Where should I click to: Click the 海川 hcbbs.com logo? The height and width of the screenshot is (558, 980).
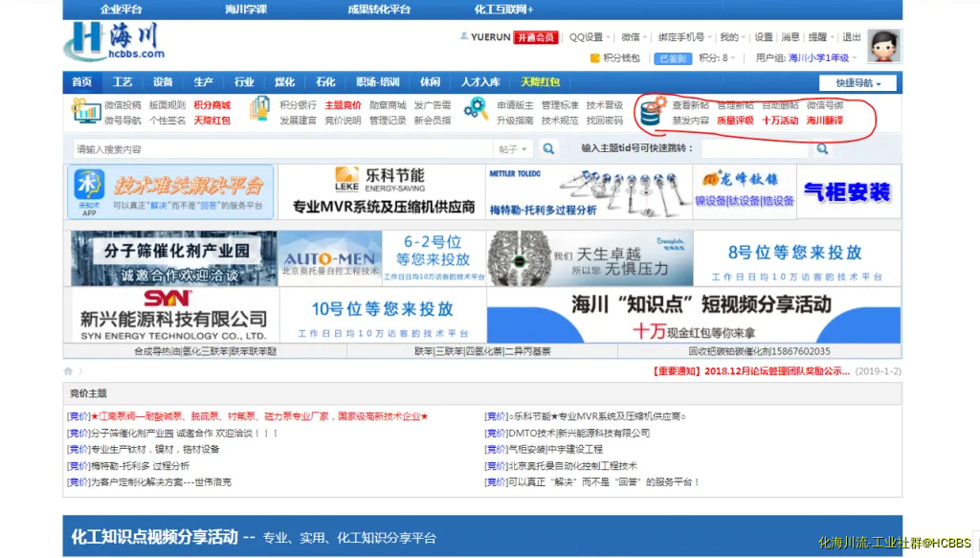coord(115,42)
